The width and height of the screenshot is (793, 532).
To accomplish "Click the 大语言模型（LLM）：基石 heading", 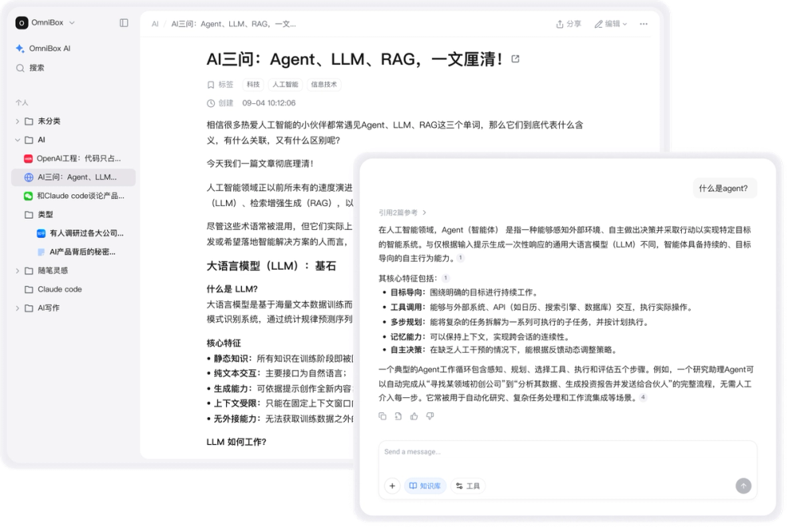I will pyautogui.click(x=271, y=266).
